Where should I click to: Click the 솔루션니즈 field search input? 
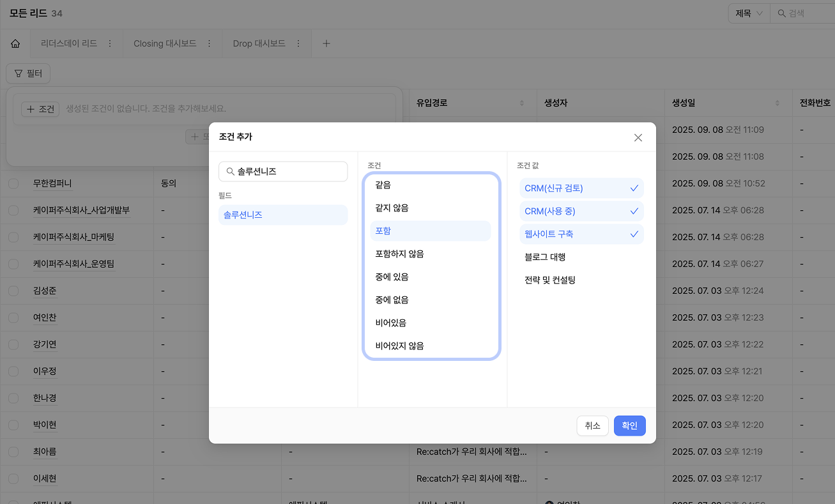coord(289,171)
